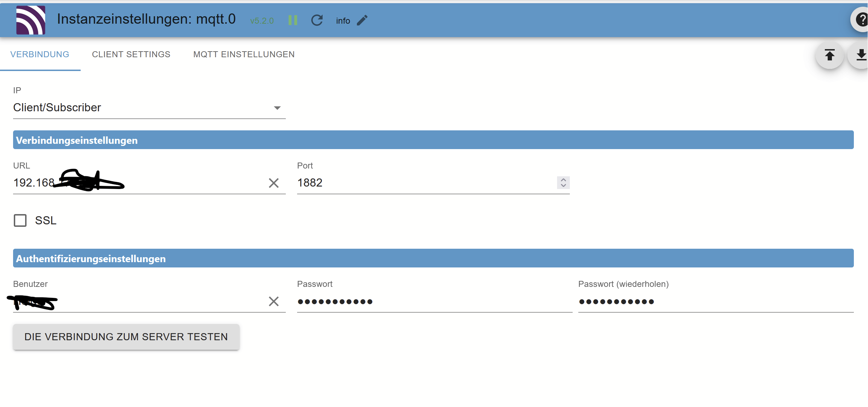Restart instance with the reload icon
The height and width of the screenshot is (407, 868).
pos(317,20)
